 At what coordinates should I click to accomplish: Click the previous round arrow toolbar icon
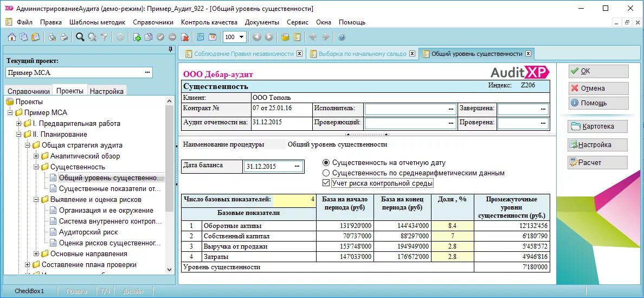pos(257,37)
